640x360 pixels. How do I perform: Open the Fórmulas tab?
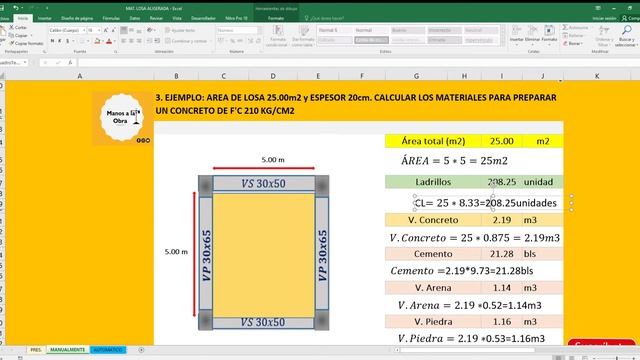(111, 18)
